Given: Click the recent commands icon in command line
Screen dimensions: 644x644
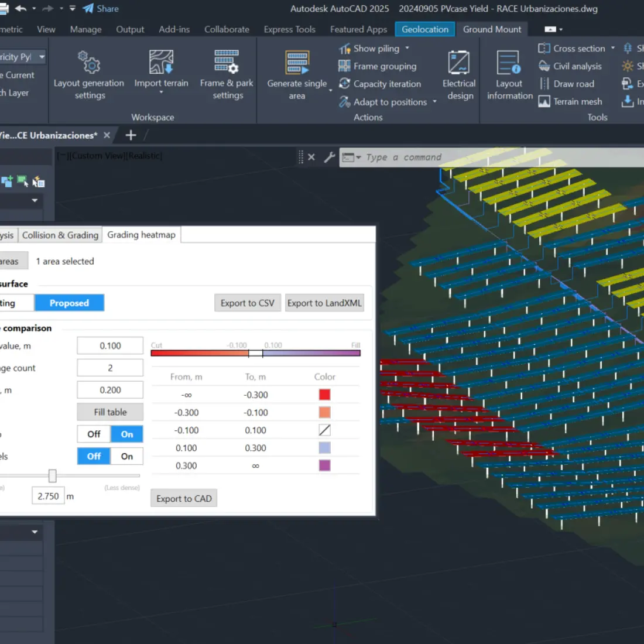Looking at the screenshot, I should 351,157.
